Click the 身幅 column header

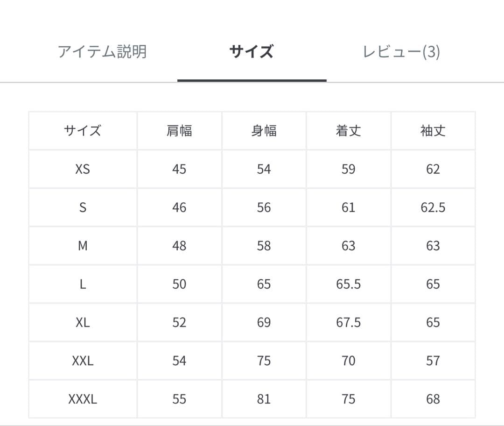[x=264, y=131]
